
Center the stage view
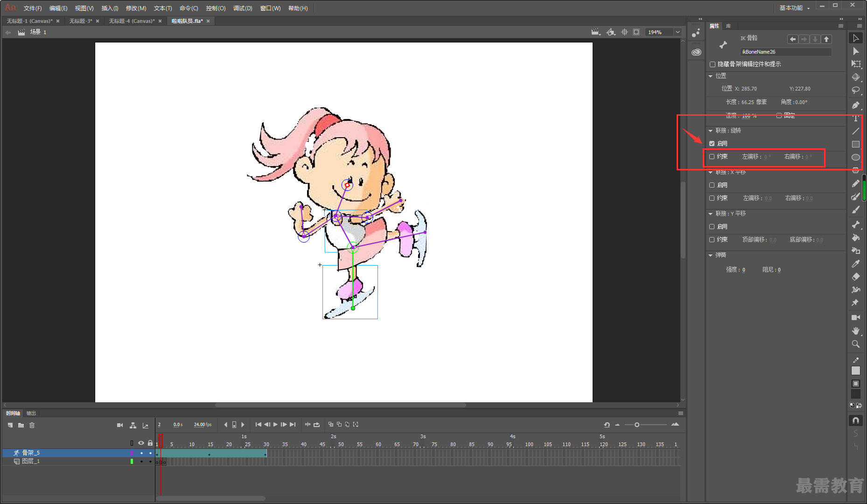point(624,32)
